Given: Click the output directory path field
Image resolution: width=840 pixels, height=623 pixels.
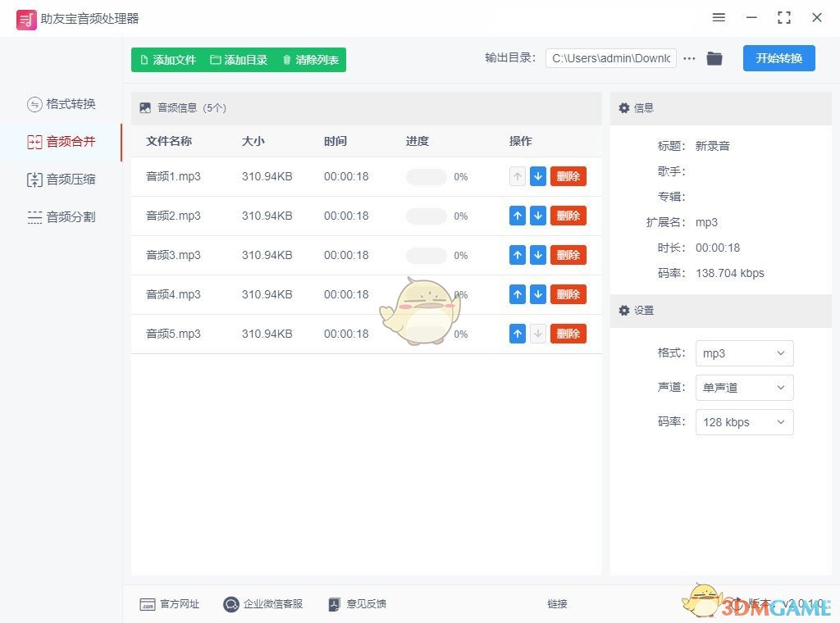Looking at the screenshot, I should point(610,58).
